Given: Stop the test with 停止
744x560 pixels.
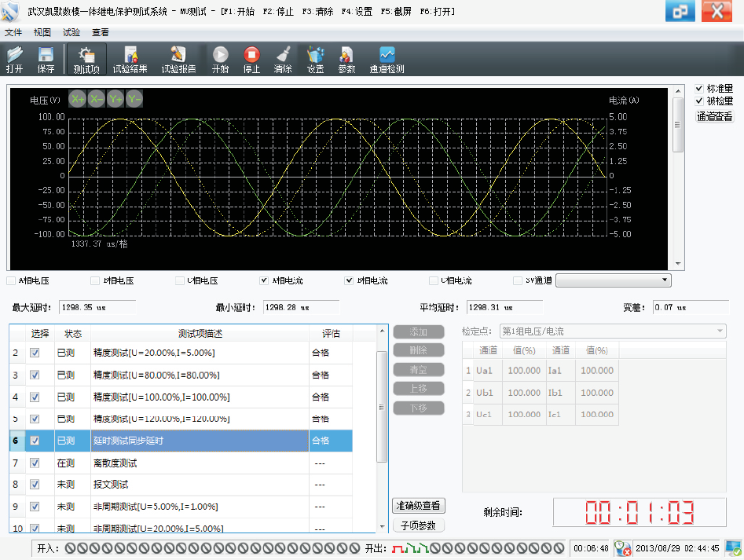Looking at the screenshot, I should (x=251, y=59).
